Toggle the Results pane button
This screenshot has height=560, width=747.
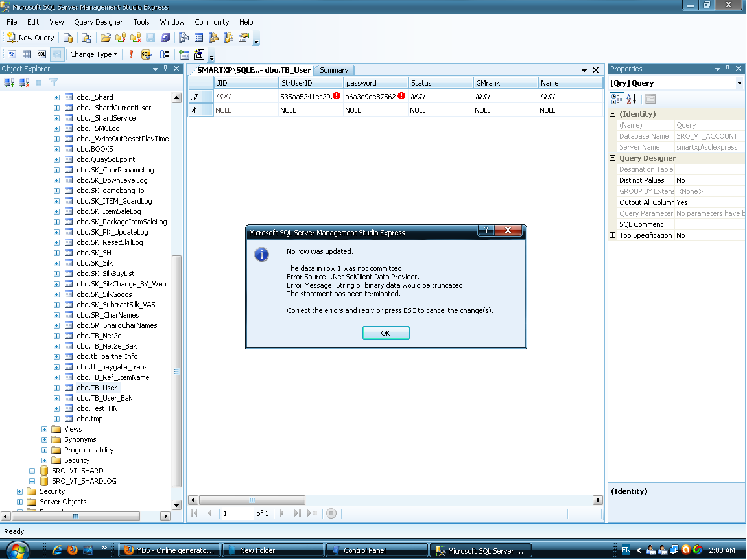point(56,54)
